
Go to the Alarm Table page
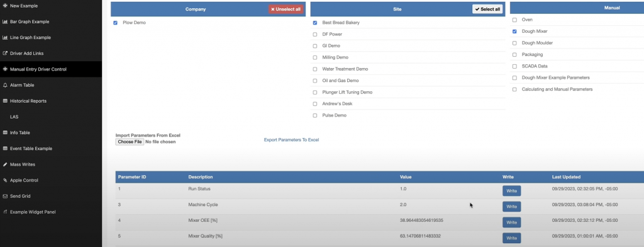[22, 85]
